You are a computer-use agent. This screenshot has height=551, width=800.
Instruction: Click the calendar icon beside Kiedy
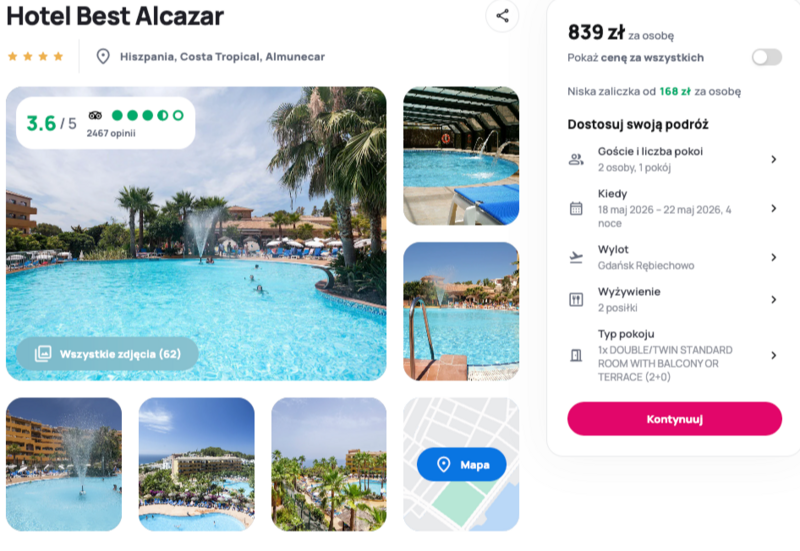576,208
